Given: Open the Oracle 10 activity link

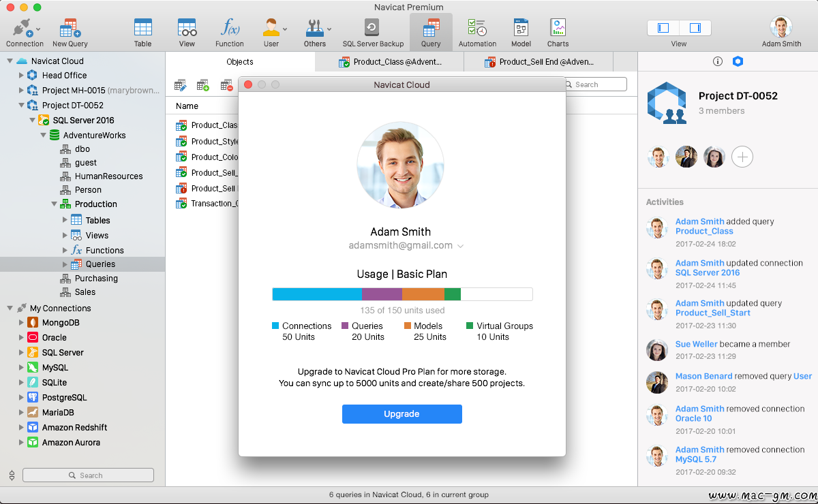Looking at the screenshot, I should (694, 419).
